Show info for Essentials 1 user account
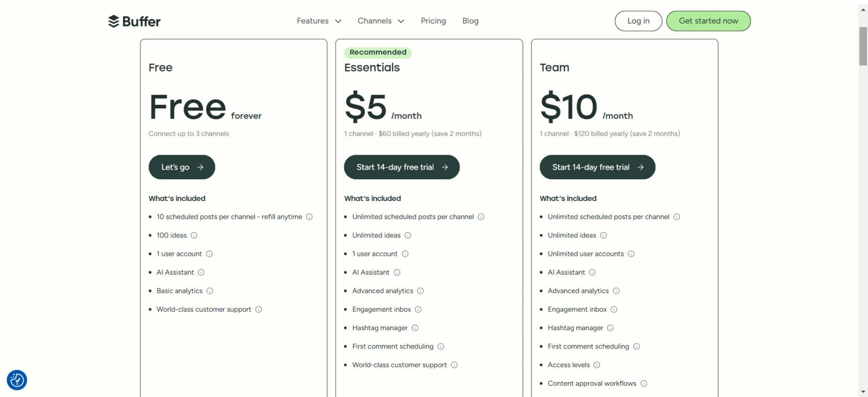 (405, 254)
